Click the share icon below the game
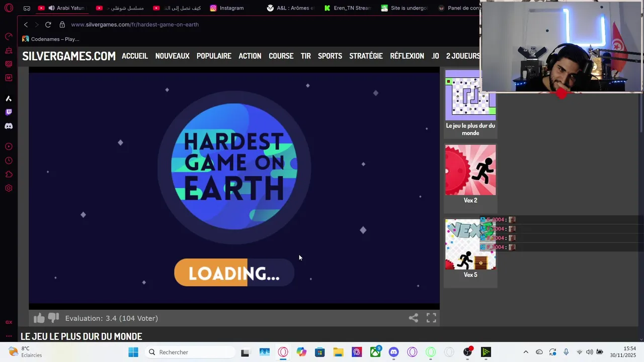The image size is (644, 362). pyautogui.click(x=413, y=318)
